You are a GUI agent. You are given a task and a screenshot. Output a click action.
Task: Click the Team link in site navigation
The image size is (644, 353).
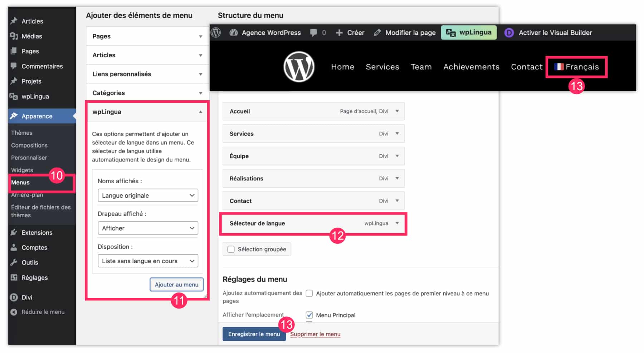(421, 67)
